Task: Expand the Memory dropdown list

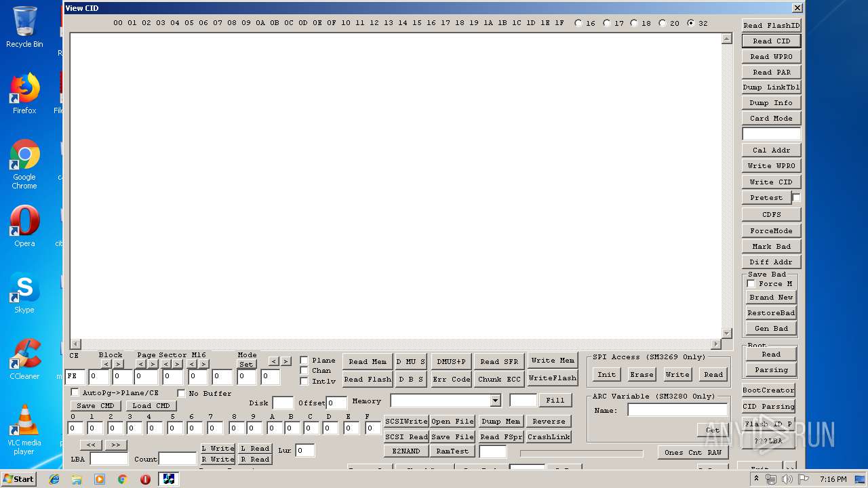Action: [x=495, y=401]
